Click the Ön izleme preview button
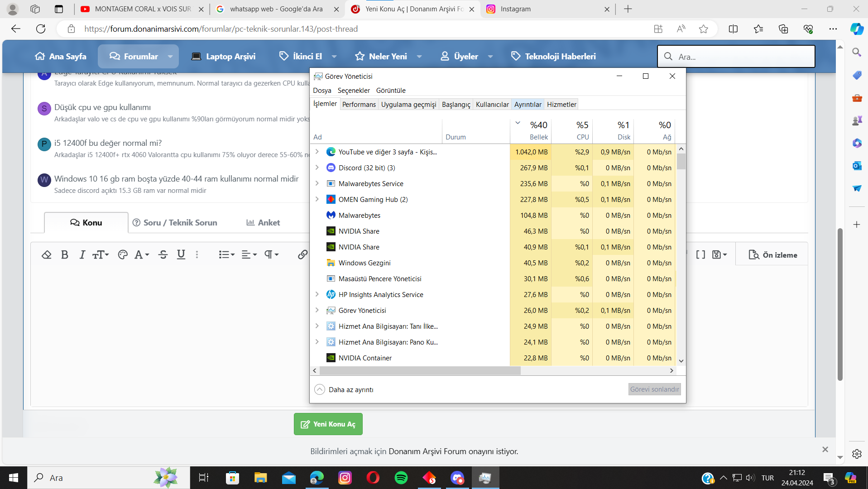 click(773, 255)
